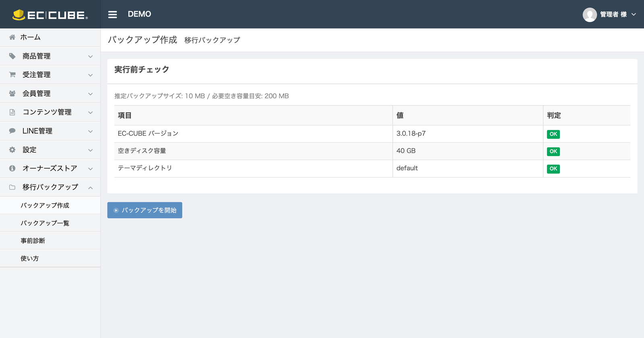
Task: Select バックアップ一覧 submenu item
Action: pyautogui.click(x=50, y=223)
